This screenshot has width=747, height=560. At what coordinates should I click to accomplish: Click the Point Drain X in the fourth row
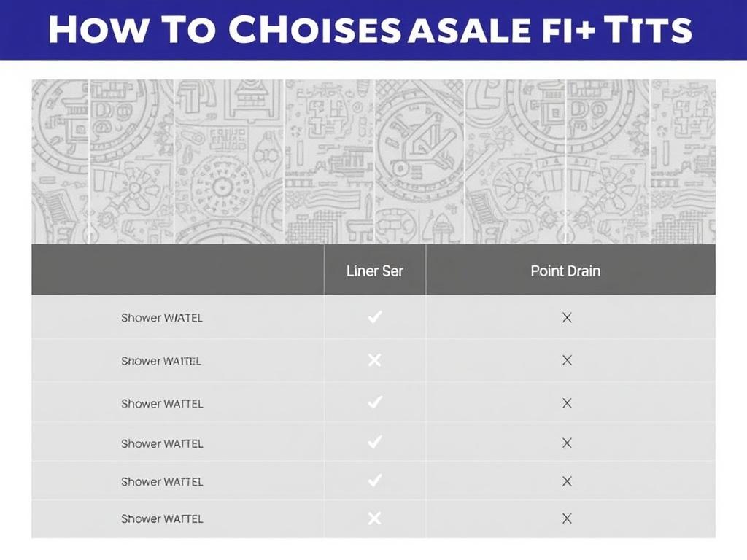tap(567, 443)
